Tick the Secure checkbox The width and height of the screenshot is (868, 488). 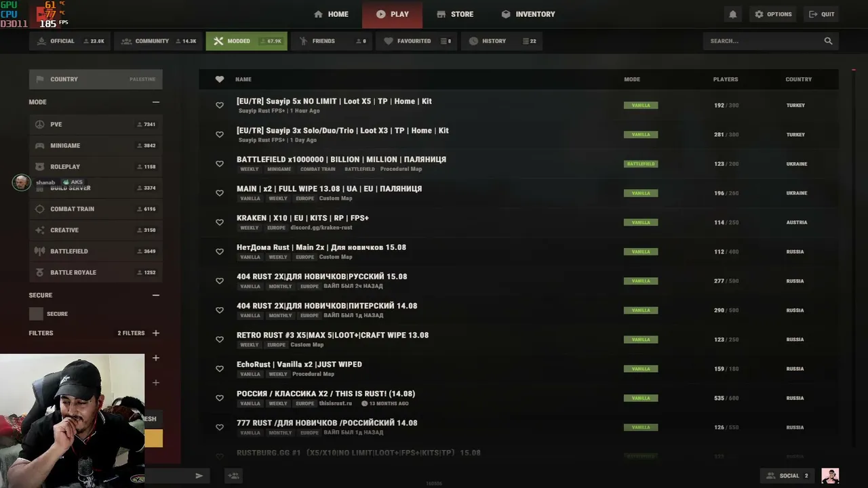36,314
